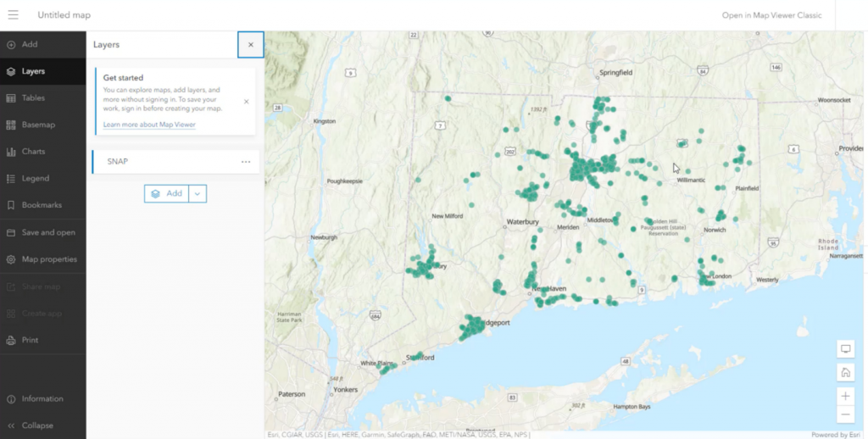Click the Powered by Esri attribution
The width and height of the screenshot is (868, 439).
pyautogui.click(x=836, y=435)
